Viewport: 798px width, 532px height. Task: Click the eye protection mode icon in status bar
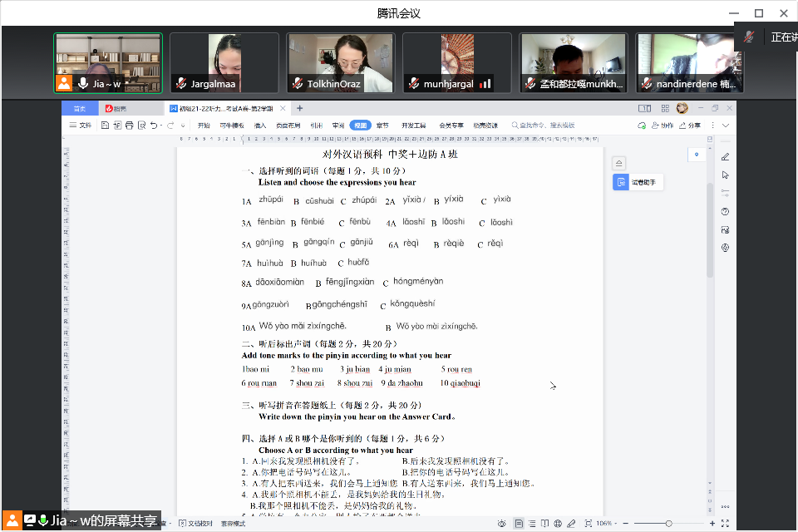(502, 524)
